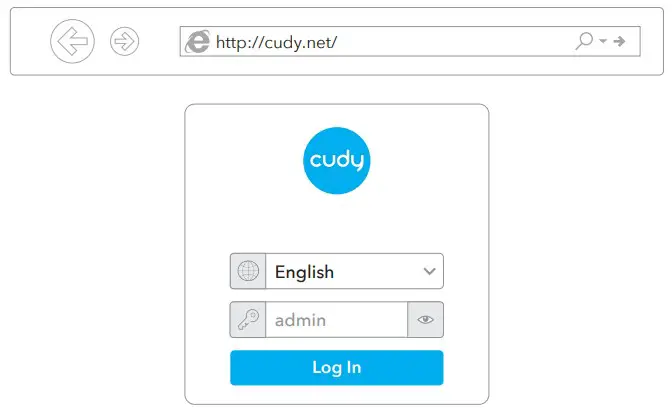Click the Internet Explorer logo in address bar
The image size is (672, 415).
click(x=197, y=42)
